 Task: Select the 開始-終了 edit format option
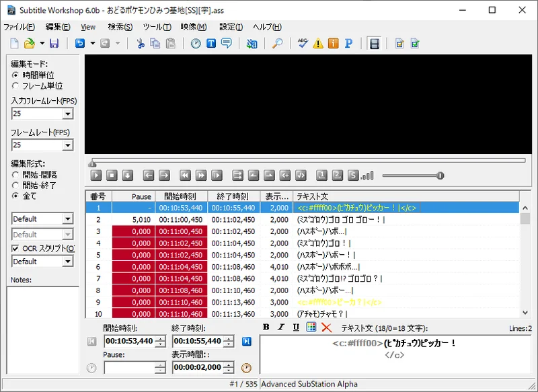click(15, 186)
